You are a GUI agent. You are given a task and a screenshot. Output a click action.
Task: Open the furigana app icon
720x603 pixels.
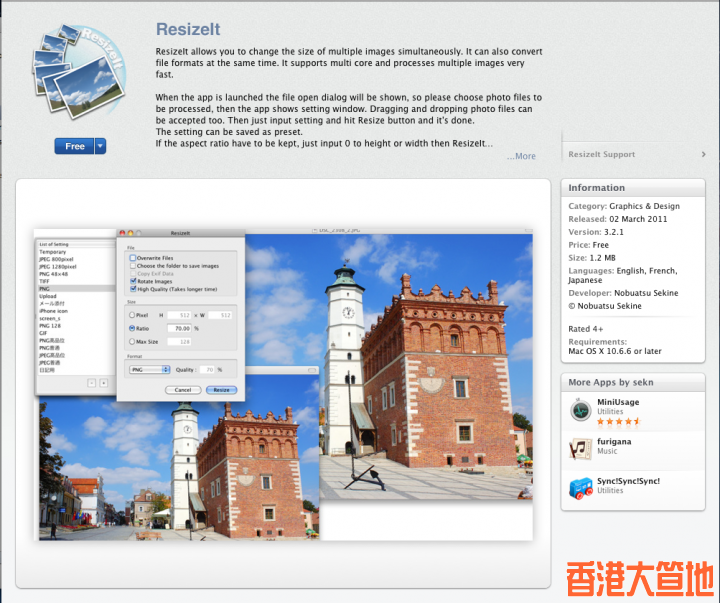pyautogui.click(x=580, y=449)
